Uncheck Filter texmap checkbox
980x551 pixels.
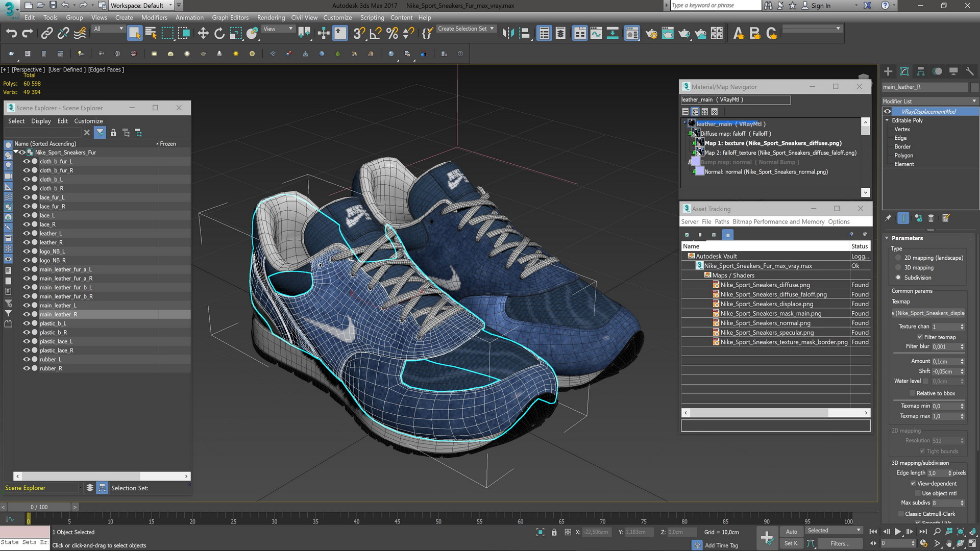[920, 337]
